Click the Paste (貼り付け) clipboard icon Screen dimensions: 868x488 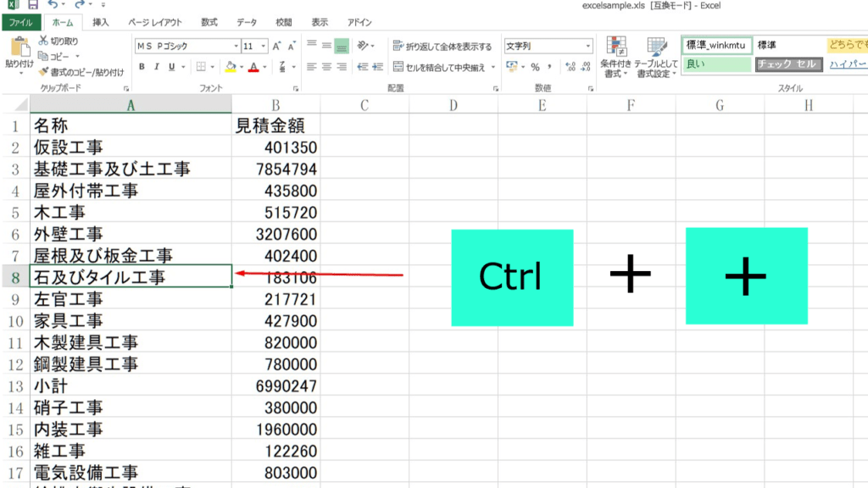point(20,47)
